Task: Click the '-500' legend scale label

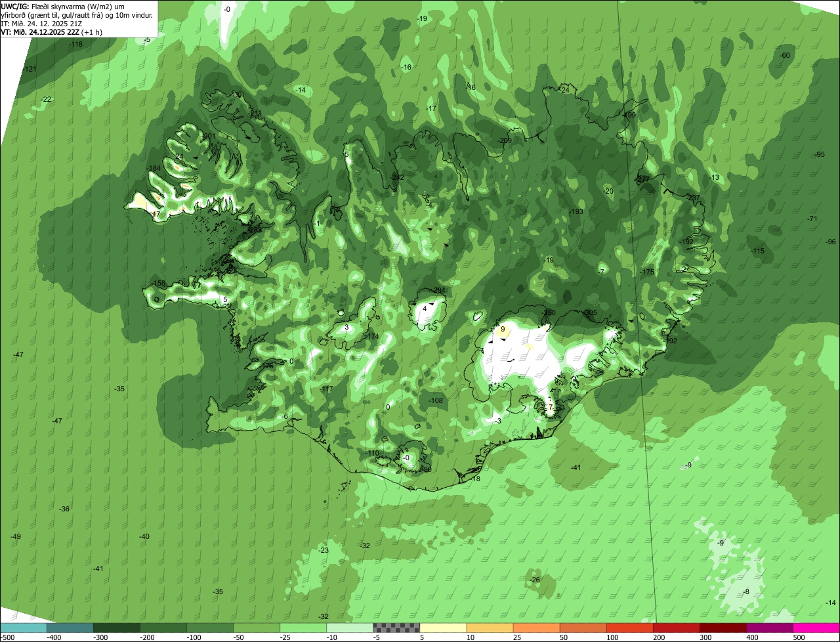Action: tap(8, 637)
